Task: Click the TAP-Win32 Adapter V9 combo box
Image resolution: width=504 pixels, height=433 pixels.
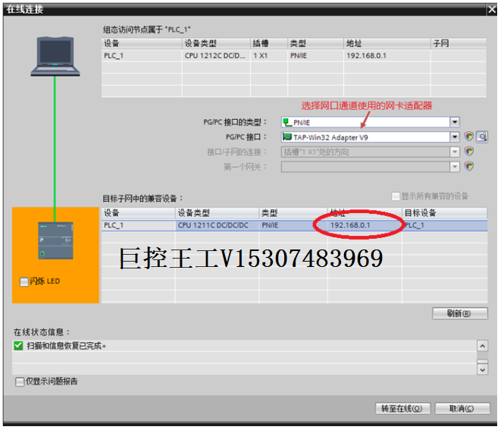Action: coord(371,137)
